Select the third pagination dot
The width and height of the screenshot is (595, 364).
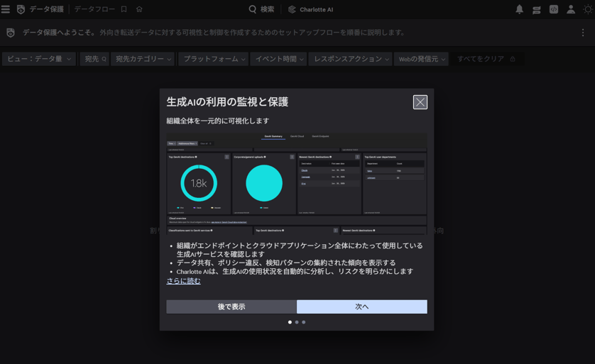(x=304, y=322)
